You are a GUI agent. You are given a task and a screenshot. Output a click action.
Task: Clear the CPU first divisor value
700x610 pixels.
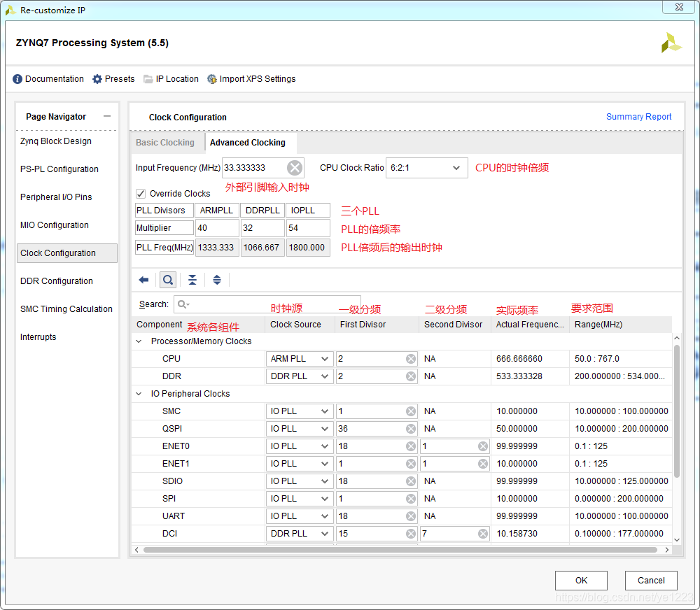(411, 359)
